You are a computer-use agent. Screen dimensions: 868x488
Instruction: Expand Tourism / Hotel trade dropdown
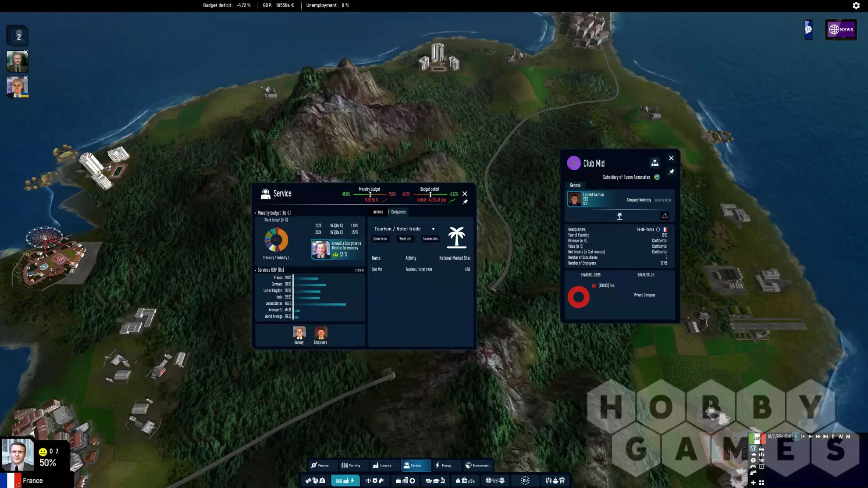tap(433, 229)
